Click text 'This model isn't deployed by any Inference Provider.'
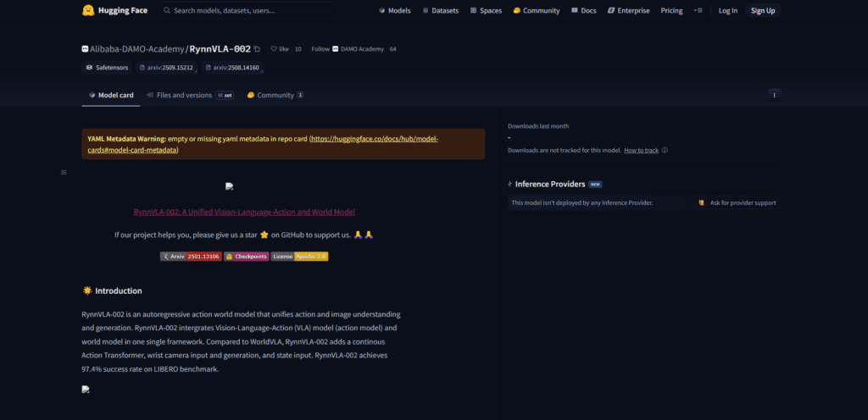This screenshot has height=420, width=868. click(582, 203)
